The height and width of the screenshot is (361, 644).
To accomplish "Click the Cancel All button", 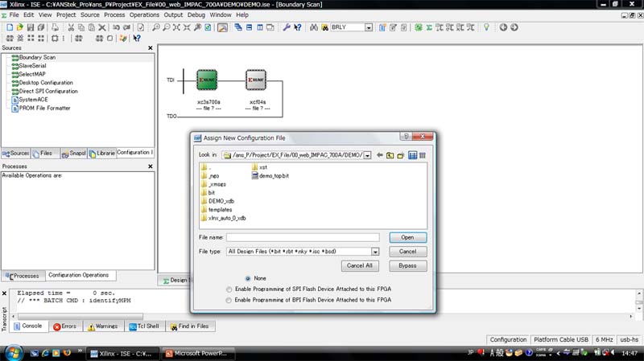I will coord(359,266).
